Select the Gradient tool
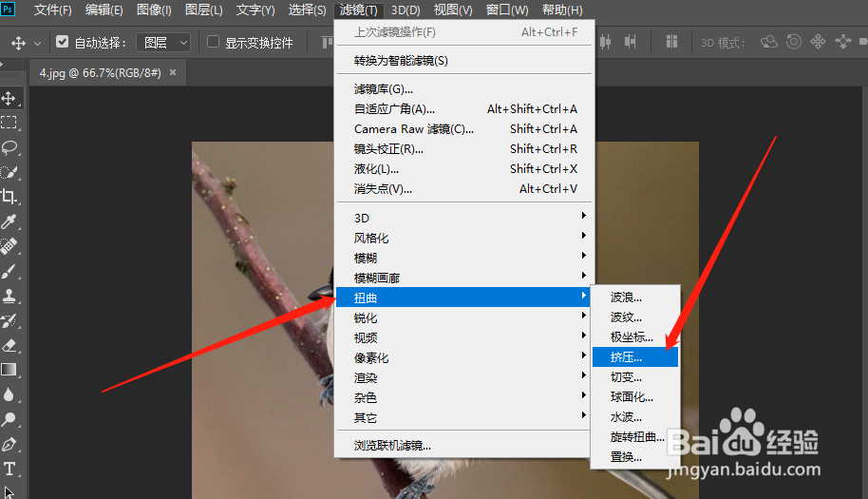868x499 pixels. click(x=9, y=370)
